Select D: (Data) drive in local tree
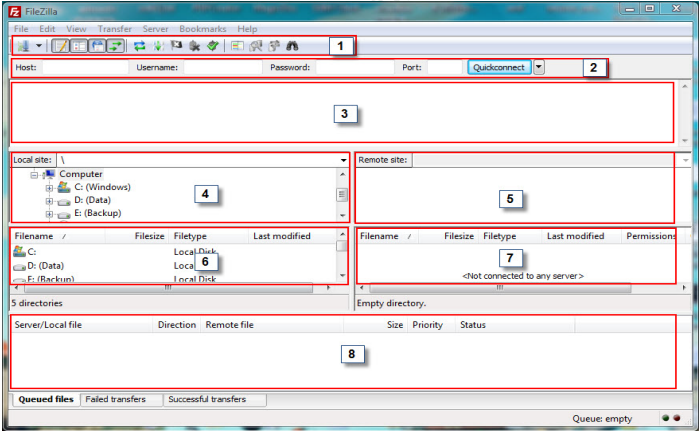The image size is (700, 432). [92, 200]
